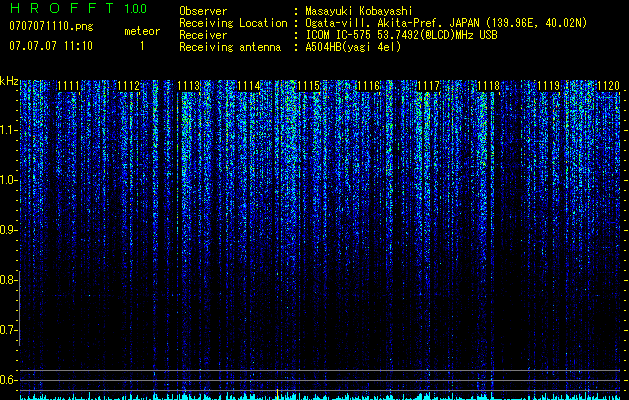Image resolution: width=629 pixels, height=400 pixels.
Task: Select ICOM IC-575 53.7492 MHz USB text
Action: pyautogui.click(x=401, y=35)
